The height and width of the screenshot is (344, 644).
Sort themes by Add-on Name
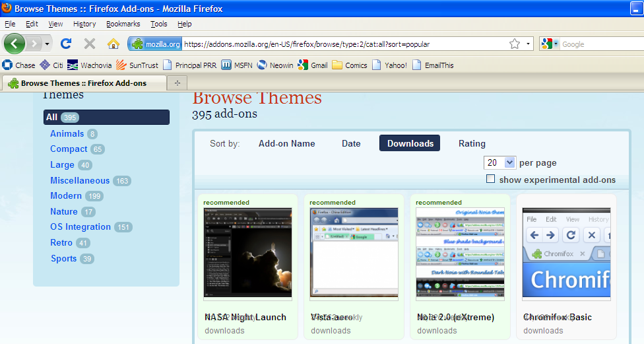click(286, 143)
